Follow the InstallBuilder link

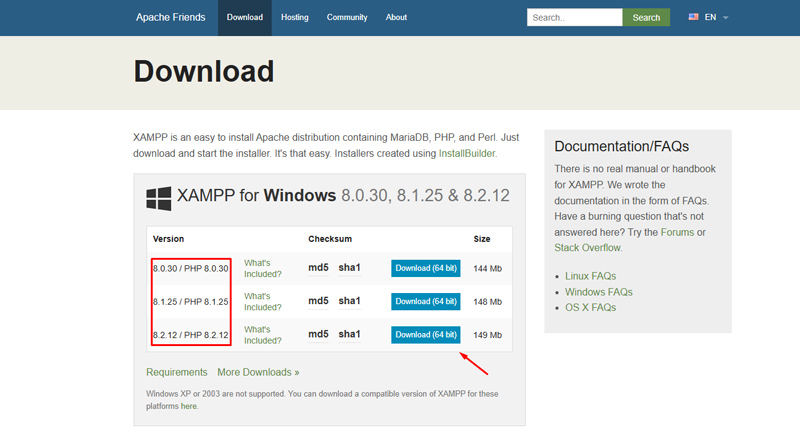coord(467,154)
